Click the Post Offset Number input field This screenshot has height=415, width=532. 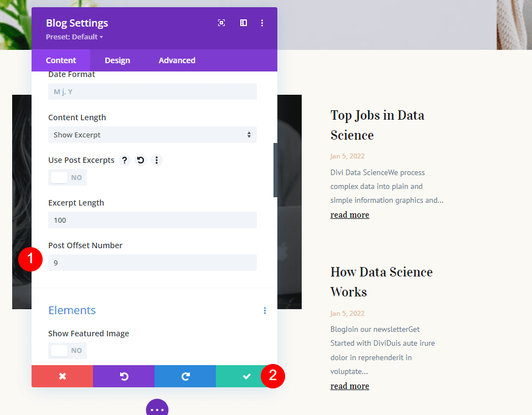152,263
